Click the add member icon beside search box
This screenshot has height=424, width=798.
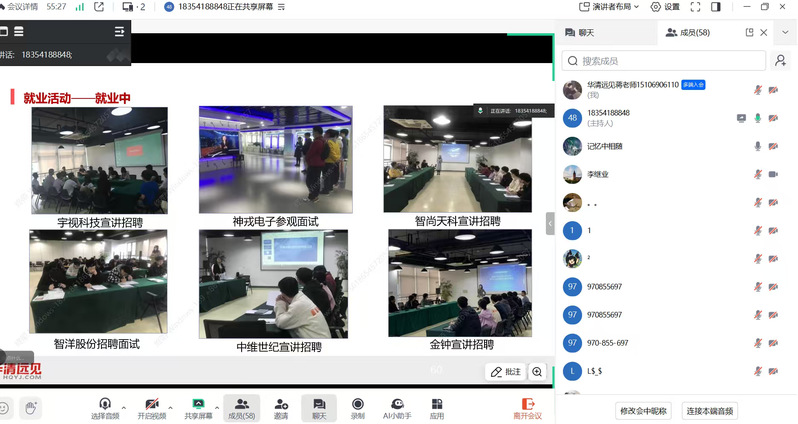[x=780, y=61]
